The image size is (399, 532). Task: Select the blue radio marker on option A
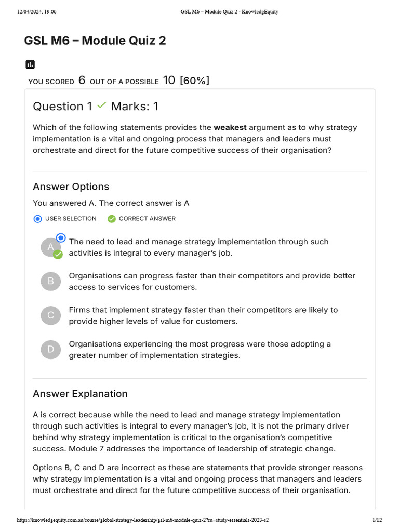click(x=61, y=238)
